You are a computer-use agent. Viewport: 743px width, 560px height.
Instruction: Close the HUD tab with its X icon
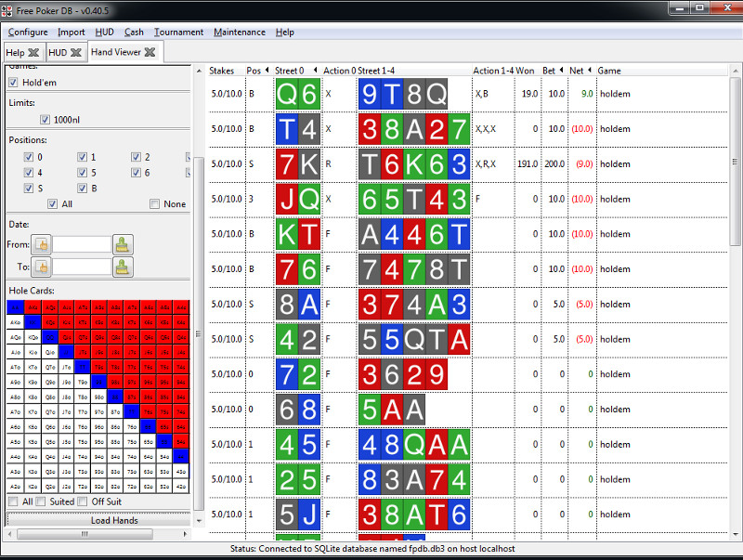[76, 53]
